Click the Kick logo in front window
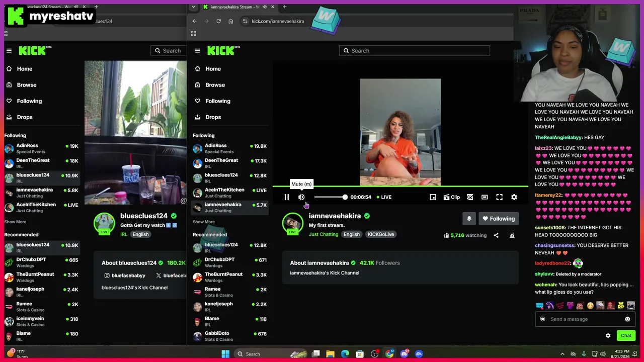Viewport: 644px width, 362px height. click(x=223, y=50)
